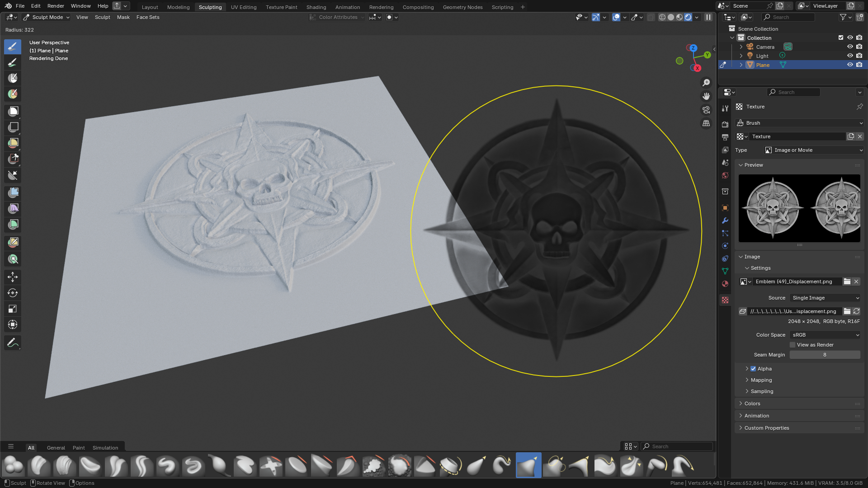Select the Move transform tool
Image resolution: width=868 pixels, height=488 pixels.
pos(13,277)
